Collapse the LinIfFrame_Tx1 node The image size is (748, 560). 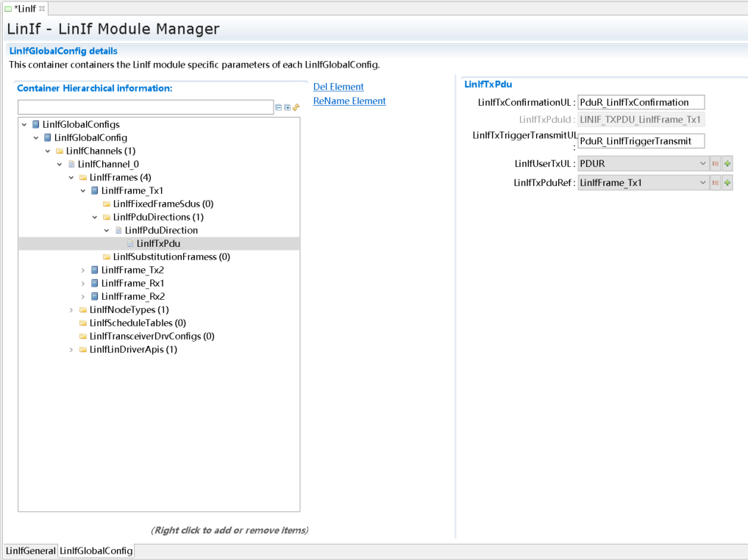[x=83, y=191]
